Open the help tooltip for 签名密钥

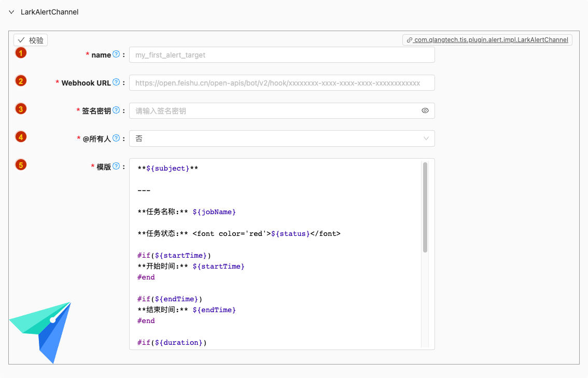click(x=116, y=110)
